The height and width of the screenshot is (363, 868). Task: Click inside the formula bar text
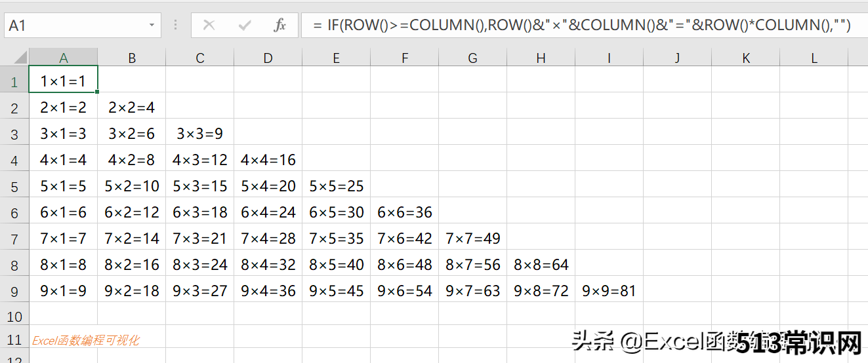click(582, 26)
